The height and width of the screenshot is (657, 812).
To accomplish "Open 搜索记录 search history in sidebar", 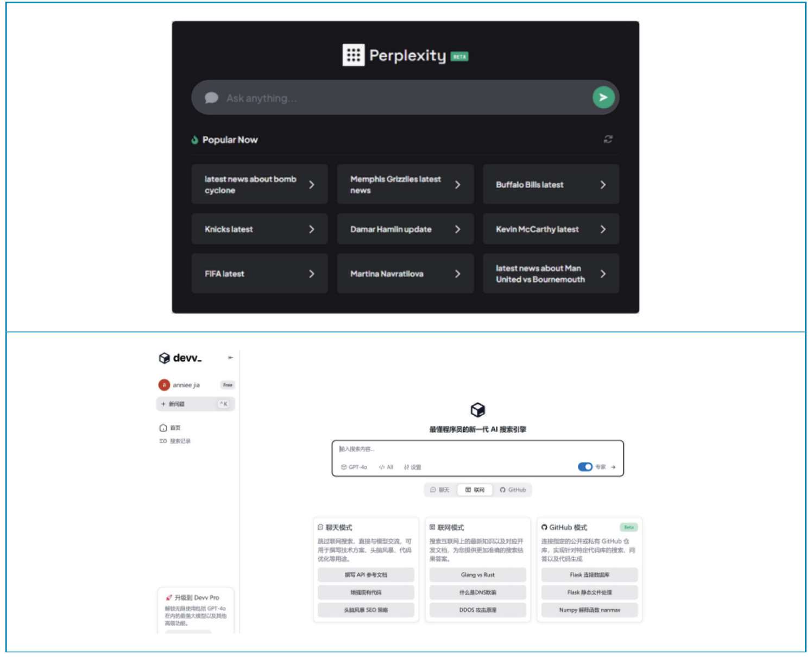I will point(175,441).
